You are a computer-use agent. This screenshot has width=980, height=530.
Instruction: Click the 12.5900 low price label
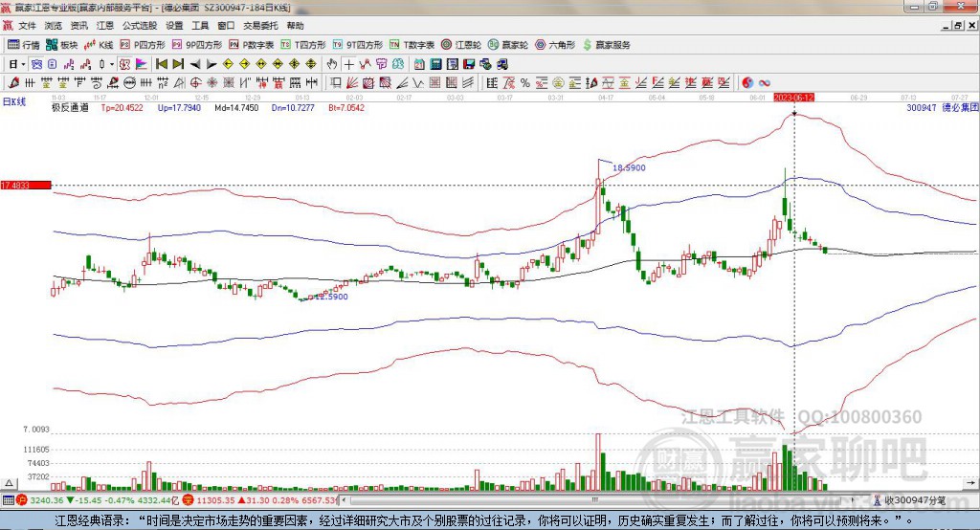pyautogui.click(x=331, y=297)
